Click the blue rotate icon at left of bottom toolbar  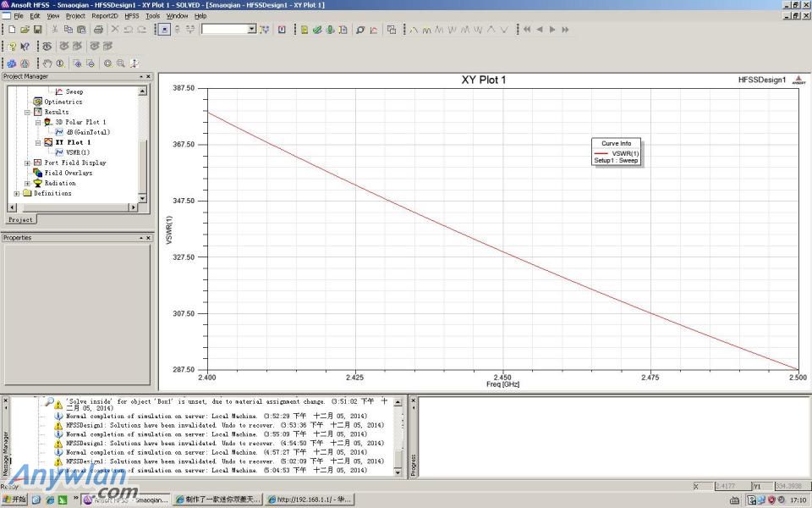[11, 63]
